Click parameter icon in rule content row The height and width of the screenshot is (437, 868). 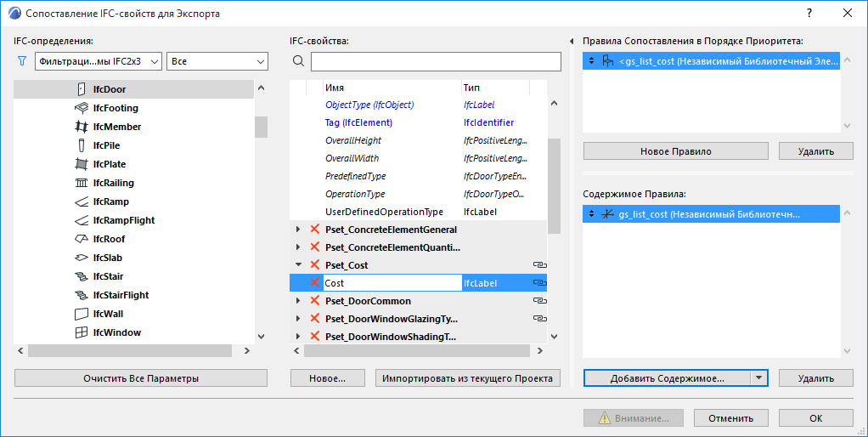pyautogui.click(x=608, y=214)
